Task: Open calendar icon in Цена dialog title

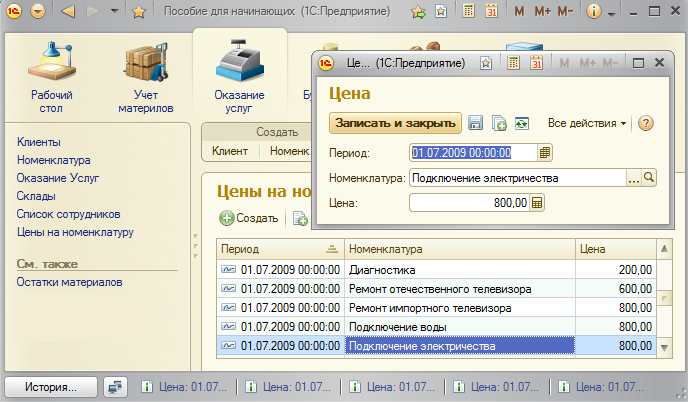Action: pos(536,63)
